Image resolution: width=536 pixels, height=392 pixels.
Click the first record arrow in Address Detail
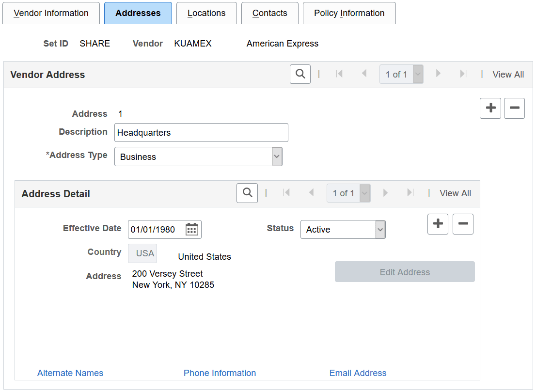[x=287, y=193]
